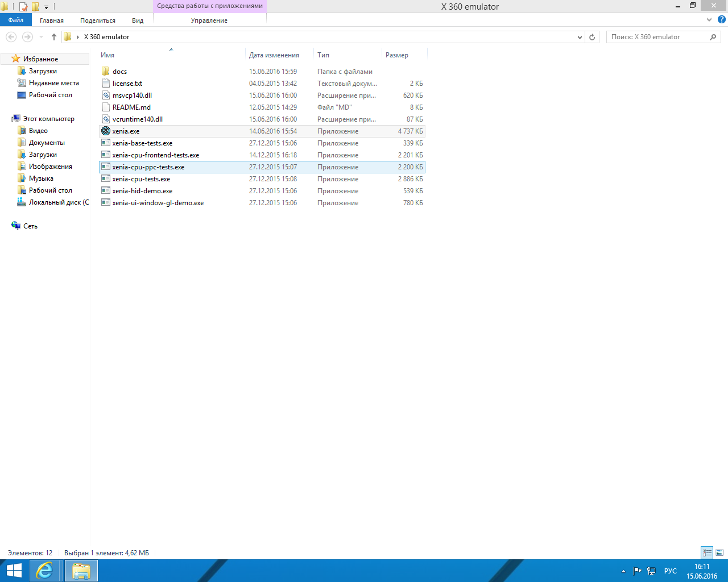This screenshot has width=728, height=582.
Task: Click the network tray icon
Action: 651,571
